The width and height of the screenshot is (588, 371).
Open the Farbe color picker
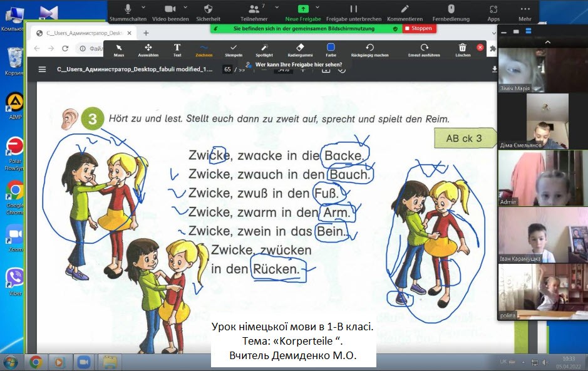(331, 50)
